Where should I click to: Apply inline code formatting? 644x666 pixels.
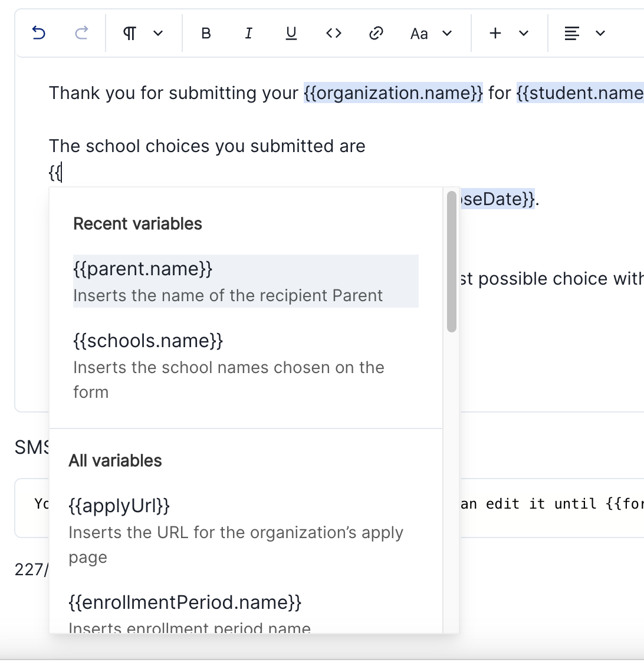[333, 34]
